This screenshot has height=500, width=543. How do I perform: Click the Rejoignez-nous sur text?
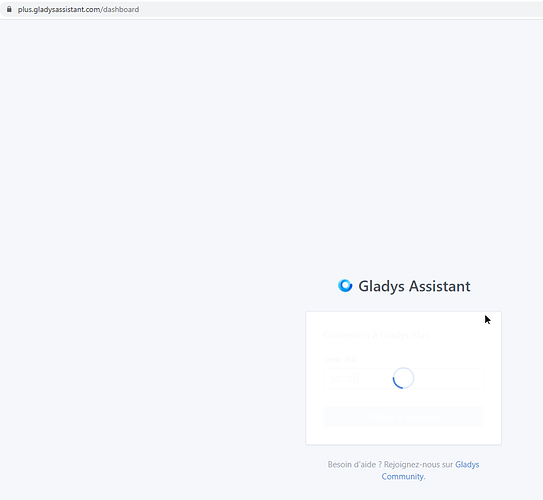point(418,464)
